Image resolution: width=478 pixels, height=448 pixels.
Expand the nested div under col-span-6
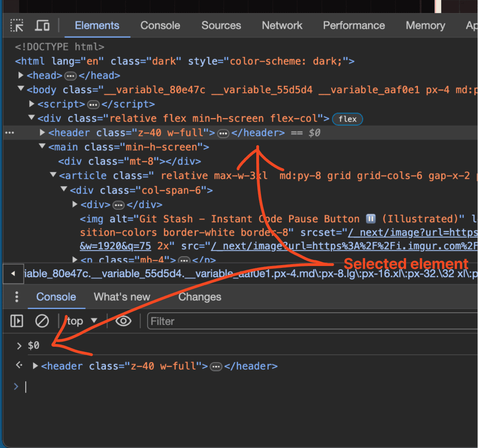(75, 204)
